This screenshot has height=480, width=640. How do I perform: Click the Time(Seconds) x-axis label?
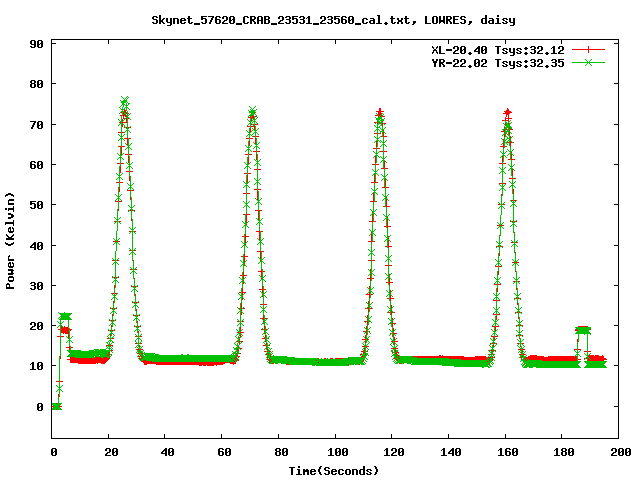point(333,471)
